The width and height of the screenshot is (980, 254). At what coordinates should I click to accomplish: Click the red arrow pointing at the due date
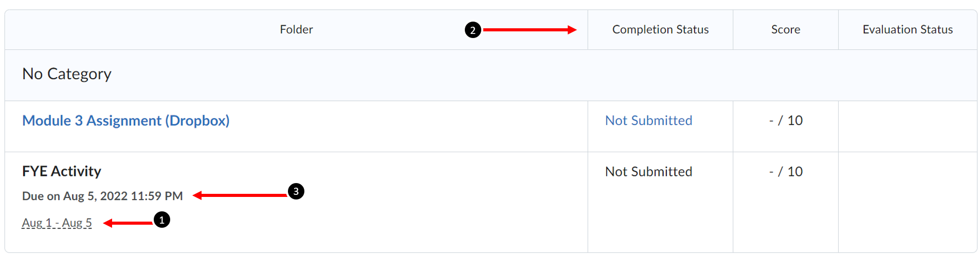tap(240, 195)
